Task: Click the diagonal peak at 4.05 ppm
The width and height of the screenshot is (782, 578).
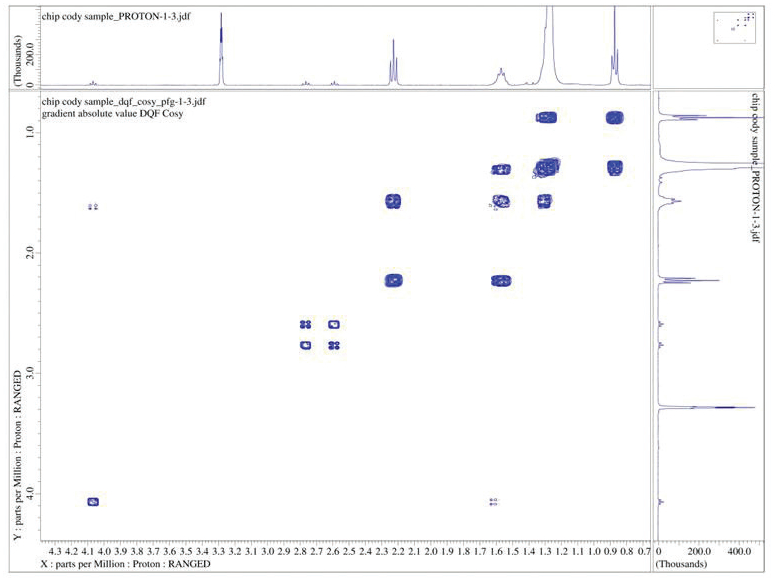Action: (x=93, y=501)
